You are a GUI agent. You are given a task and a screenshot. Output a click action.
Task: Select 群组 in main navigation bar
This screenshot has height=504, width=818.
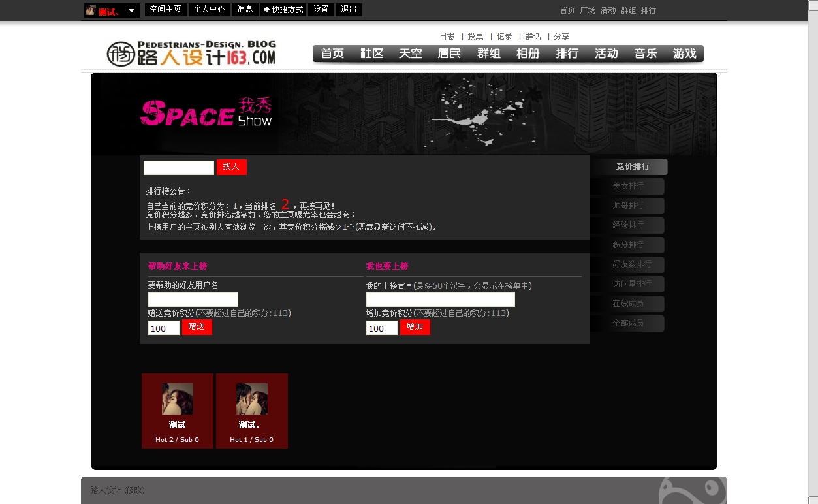click(489, 54)
